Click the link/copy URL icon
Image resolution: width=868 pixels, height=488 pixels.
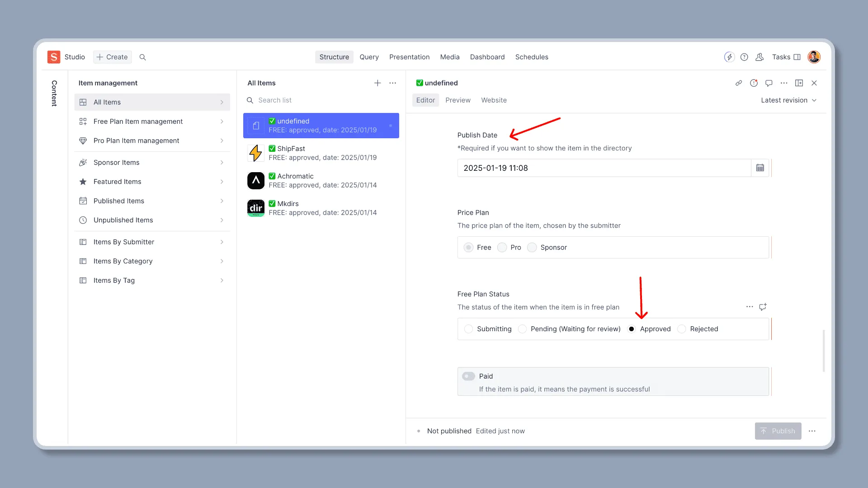coord(738,83)
